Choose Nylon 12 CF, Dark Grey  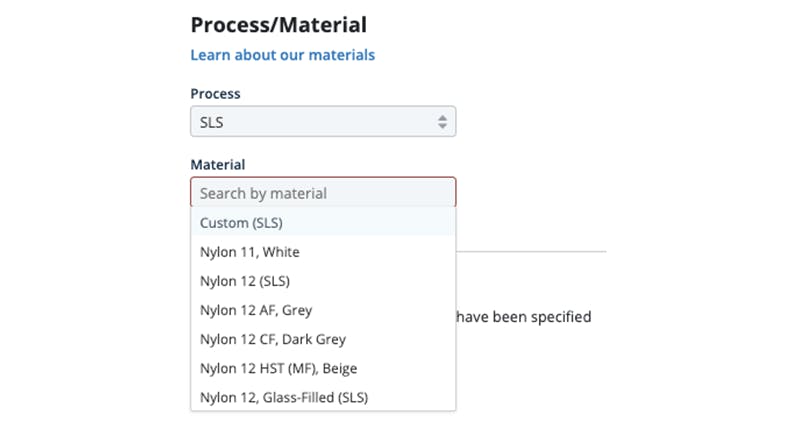tap(272, 339)
